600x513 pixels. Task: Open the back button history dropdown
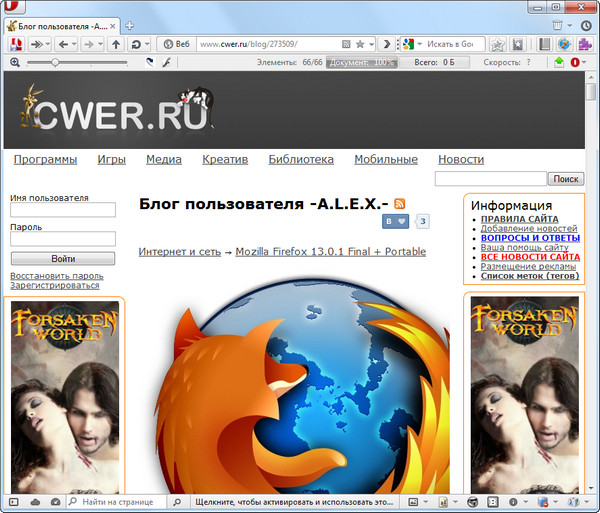coord(75,44)
